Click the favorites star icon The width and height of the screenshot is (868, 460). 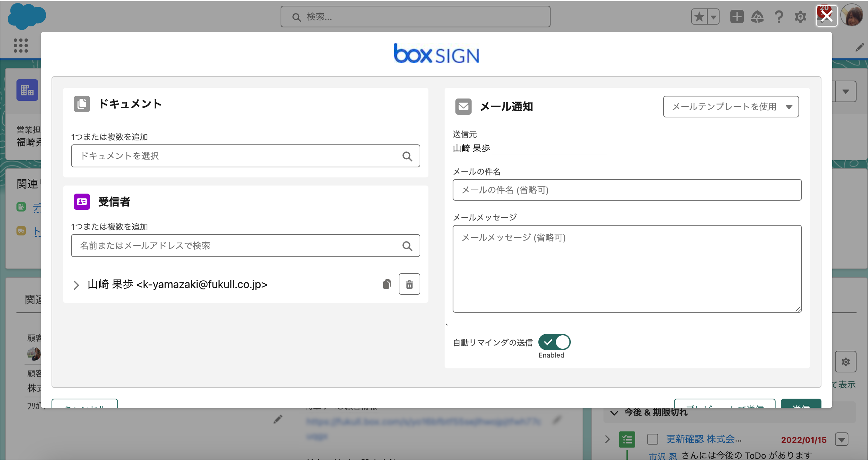(699, 17)
